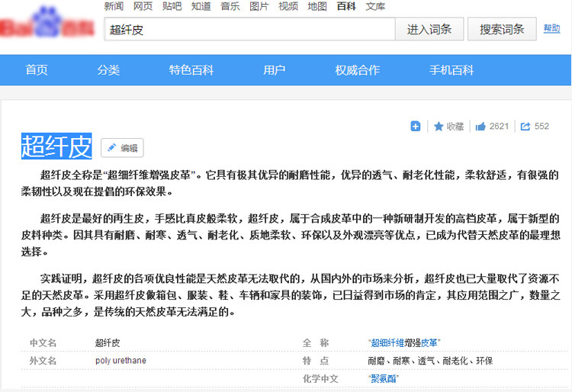Open 贴吧 in top navigation
This screenshot has width=572, height=392.
[x=172, y=6]
